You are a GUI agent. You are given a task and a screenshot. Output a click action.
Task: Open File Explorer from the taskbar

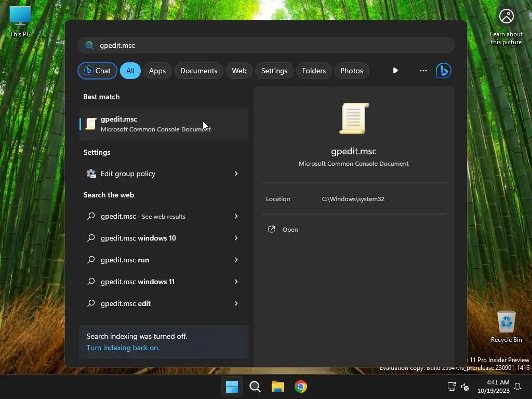(x=277, y=387)
